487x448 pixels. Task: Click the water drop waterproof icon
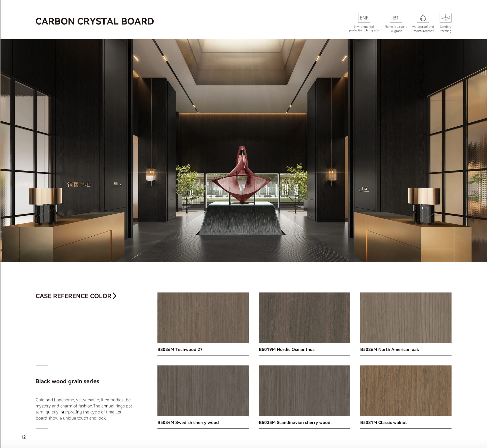pyautogui.click(x=423, y=18)
